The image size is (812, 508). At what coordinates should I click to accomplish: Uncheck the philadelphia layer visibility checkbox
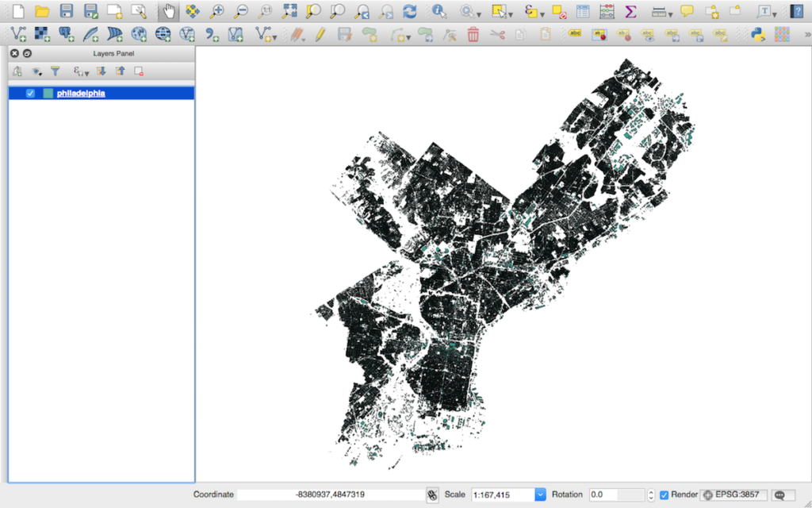[x=30, y=93]
